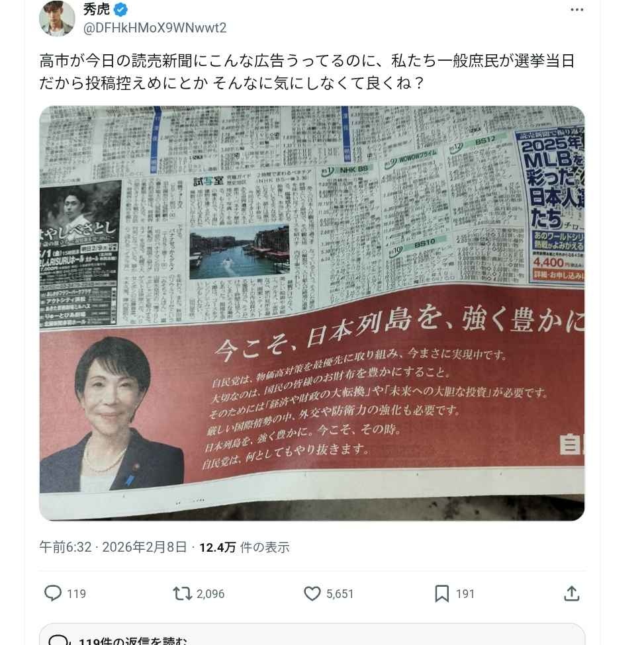Click the 191 bookmarks count
The image size is (644, 645).
point(465,593)
